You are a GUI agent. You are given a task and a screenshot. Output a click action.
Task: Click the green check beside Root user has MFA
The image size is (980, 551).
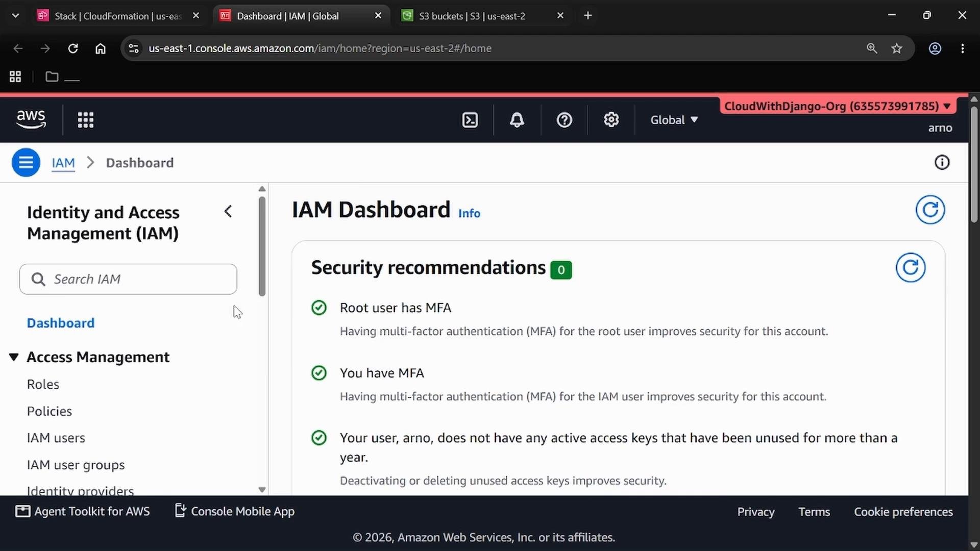[x=319, y=308]
